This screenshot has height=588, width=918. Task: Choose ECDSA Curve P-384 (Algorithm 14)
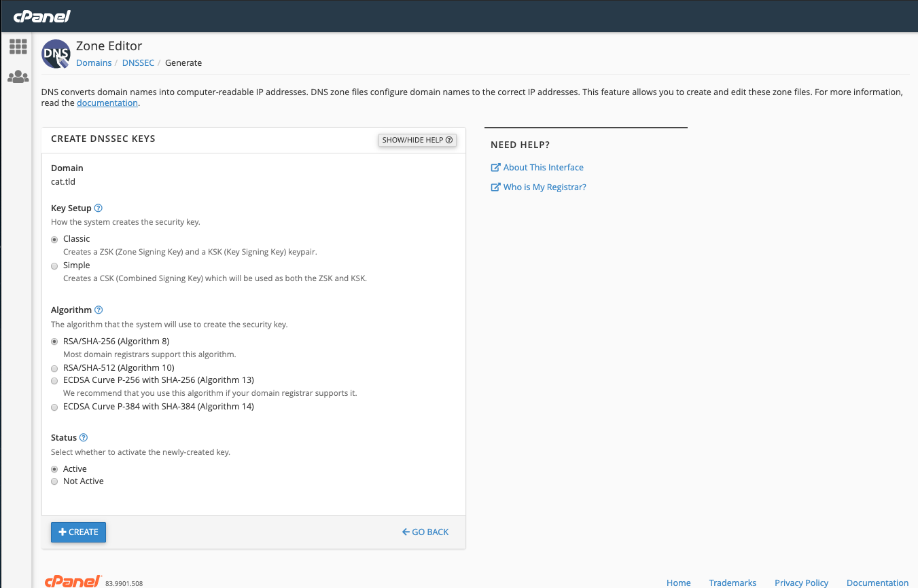point(54,407)
